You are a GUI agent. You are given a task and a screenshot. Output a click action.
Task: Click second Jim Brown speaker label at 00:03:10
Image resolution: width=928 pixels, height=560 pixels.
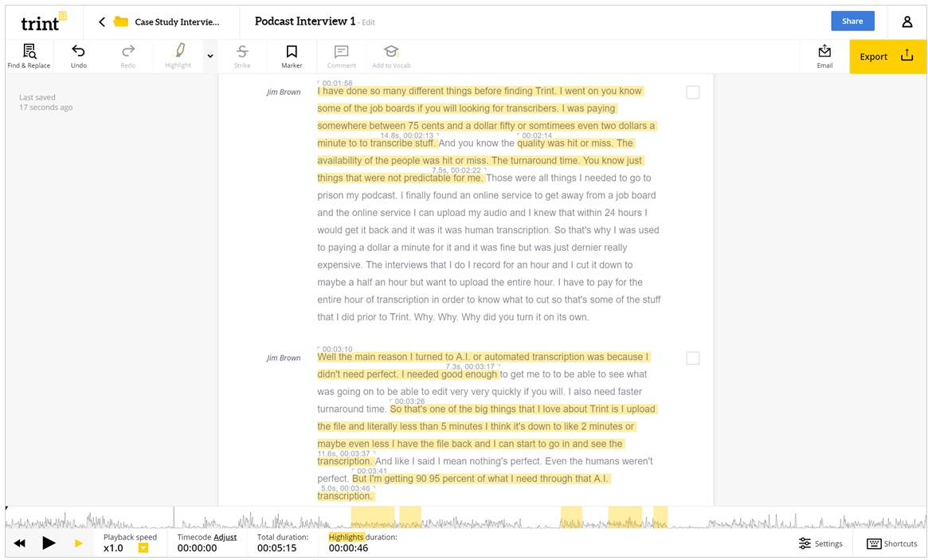pyautogui.click(x=284, y=358)
